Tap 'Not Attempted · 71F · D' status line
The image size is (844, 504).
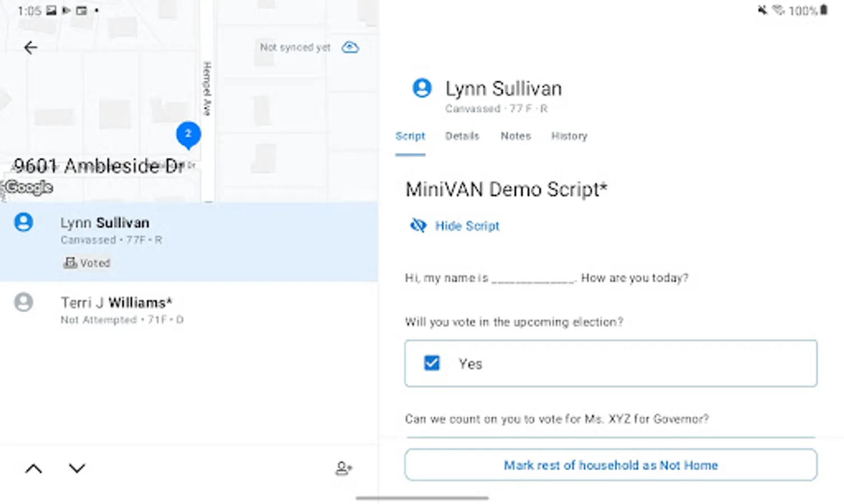[122, 320]
